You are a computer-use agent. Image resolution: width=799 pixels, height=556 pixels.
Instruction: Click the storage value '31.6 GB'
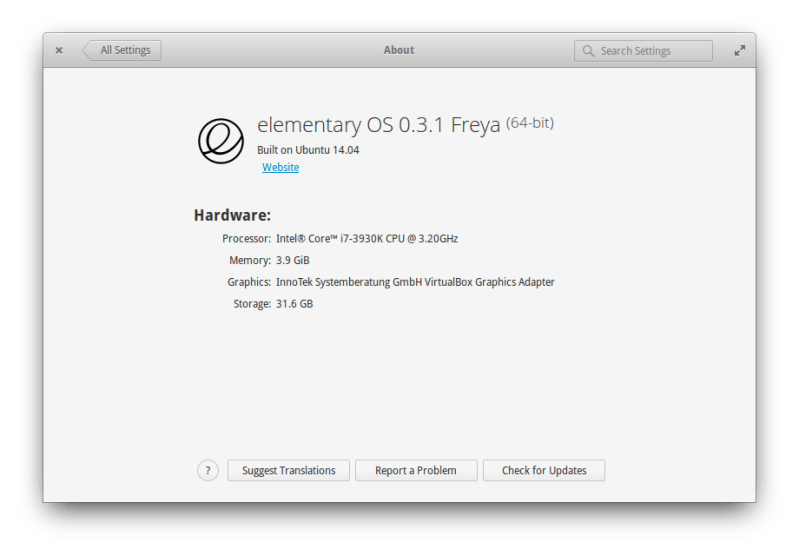[x=295, y=304]
